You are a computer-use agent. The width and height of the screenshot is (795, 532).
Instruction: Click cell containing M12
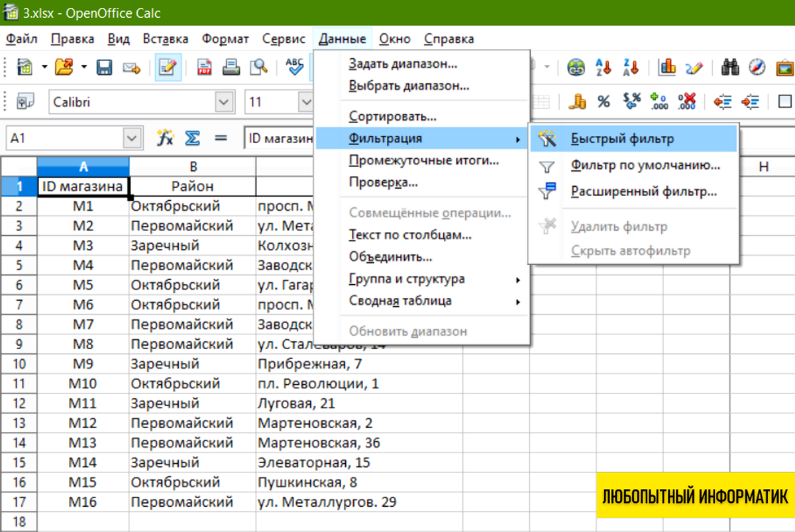point(83,423)
